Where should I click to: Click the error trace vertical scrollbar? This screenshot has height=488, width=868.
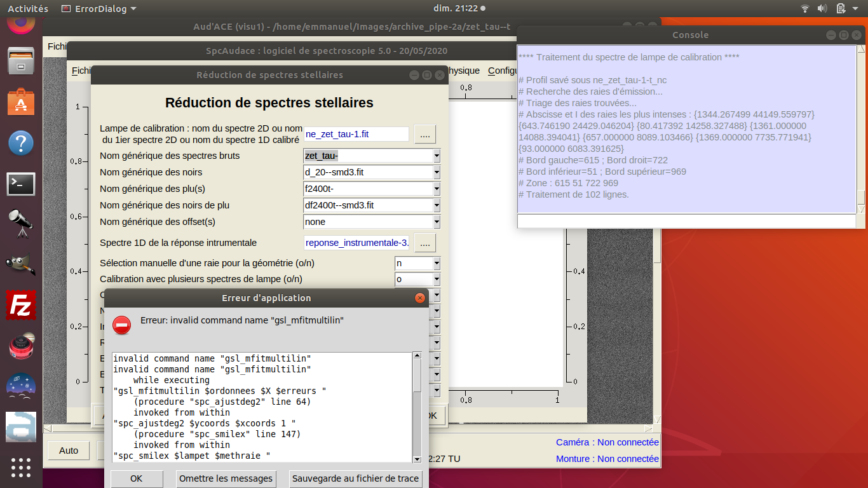pyautogui.click(x=417, y=381)
